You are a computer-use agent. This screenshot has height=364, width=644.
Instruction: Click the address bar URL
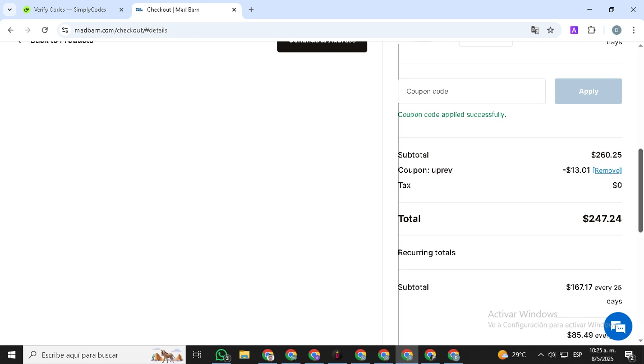(x=121, y=30)
